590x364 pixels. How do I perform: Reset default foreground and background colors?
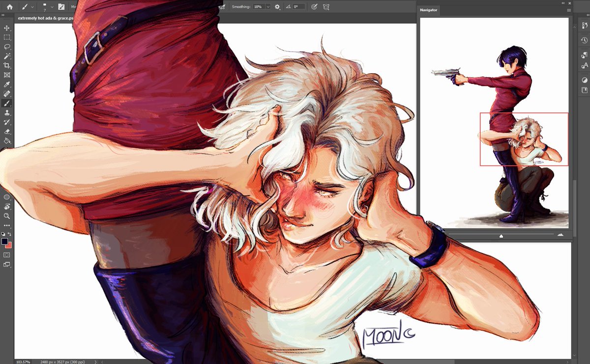(3, 234)
